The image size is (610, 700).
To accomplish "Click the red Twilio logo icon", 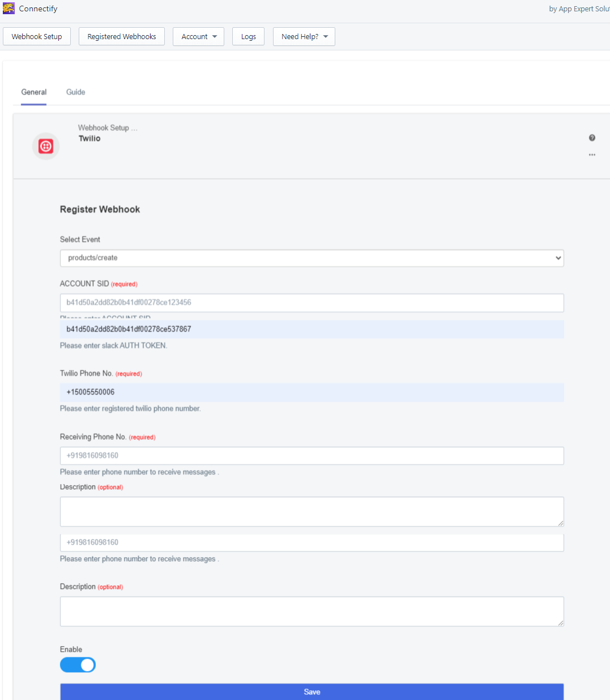I will click(x=46, y=146).
